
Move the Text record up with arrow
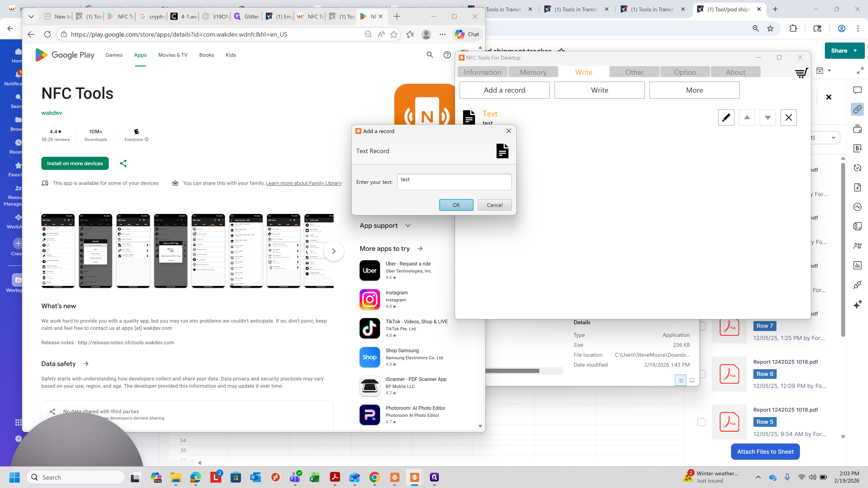pos(747,117)
